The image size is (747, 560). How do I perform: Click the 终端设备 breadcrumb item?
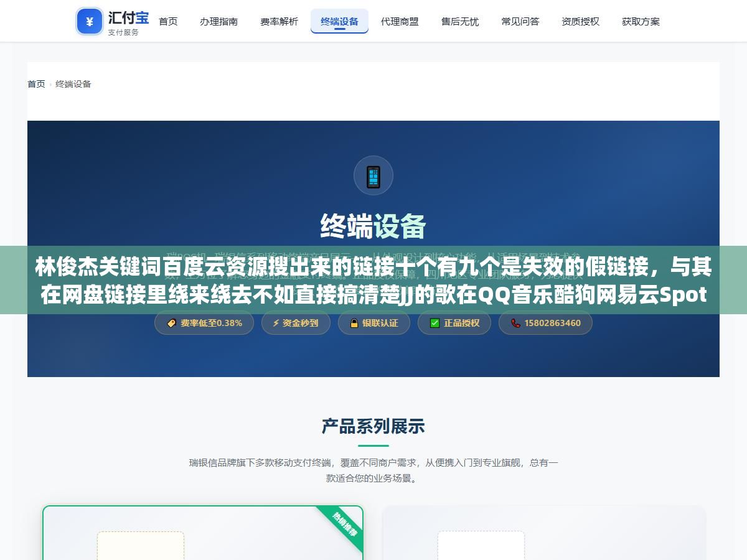[73, 84]
